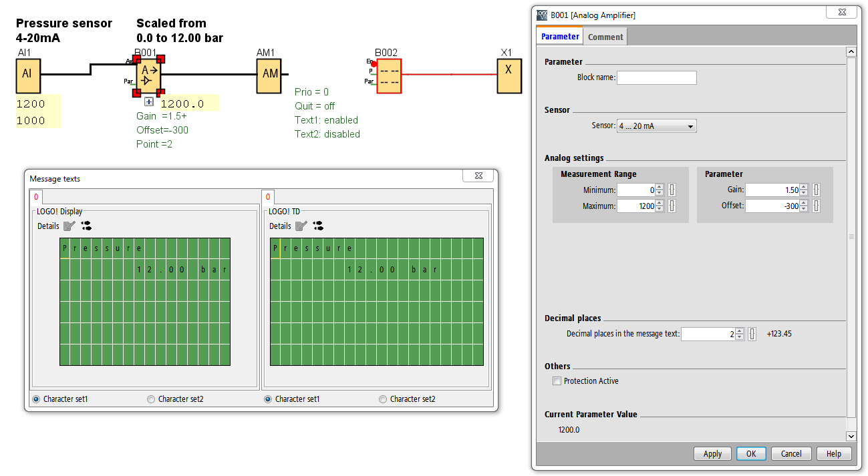This screenshot has height=476, width=868.
Task: Click edit icon in LOGO! Display panel
Action: pos(69,226)
